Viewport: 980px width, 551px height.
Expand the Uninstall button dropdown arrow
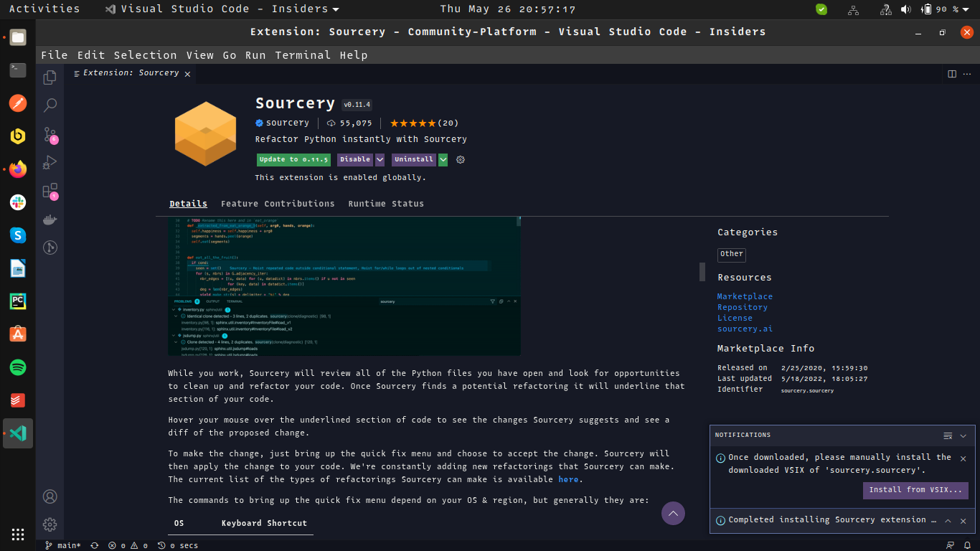(443, 159)
